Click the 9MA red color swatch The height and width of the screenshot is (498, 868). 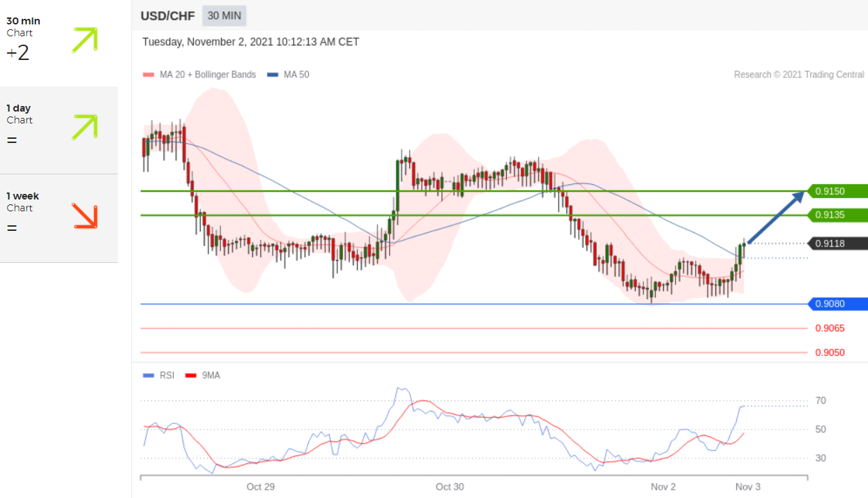point(190,375)
